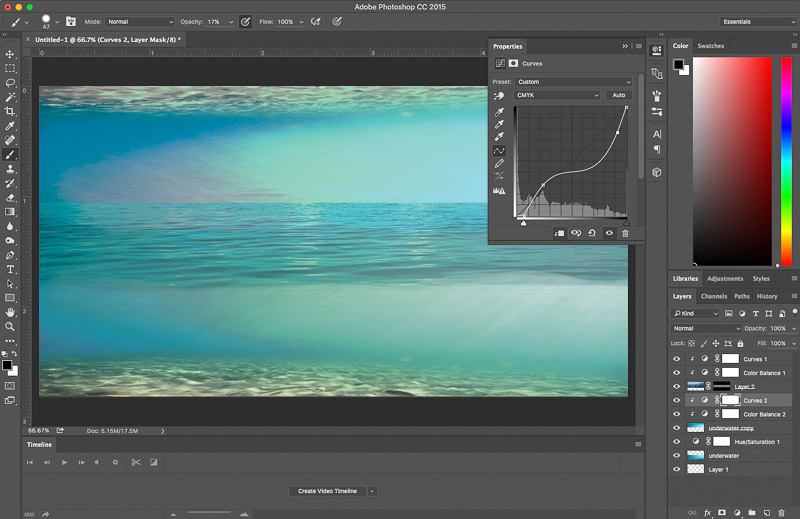The height and width of the screenshot is (519, 800).
Task: Open the layer blend mode dropdown
Action: point(705,328)
